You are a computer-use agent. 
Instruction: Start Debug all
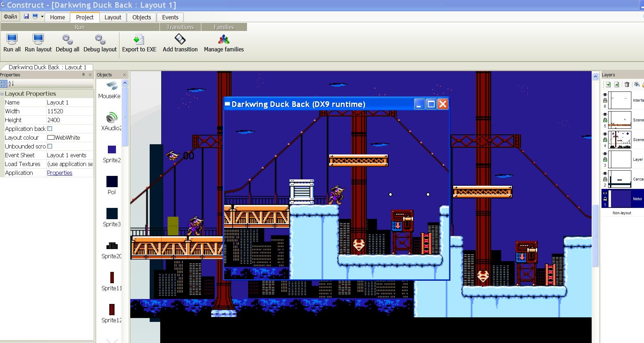pos(67,39)
